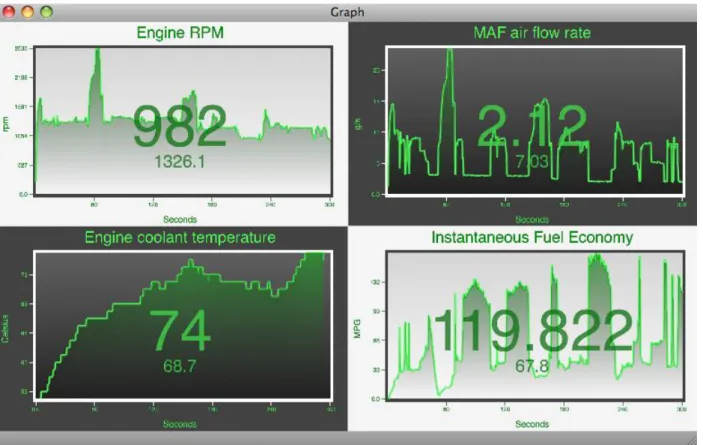The height and width of the screenshot is (445, 703).
Task: Select the "MAF air flow rate" title
Action: (x=532, y=33)
